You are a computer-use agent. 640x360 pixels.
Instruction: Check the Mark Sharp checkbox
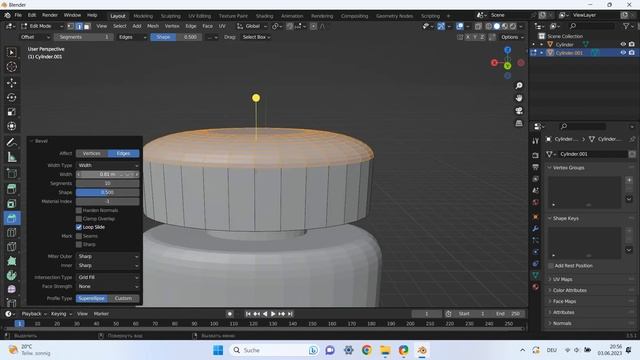click(79, 244)
